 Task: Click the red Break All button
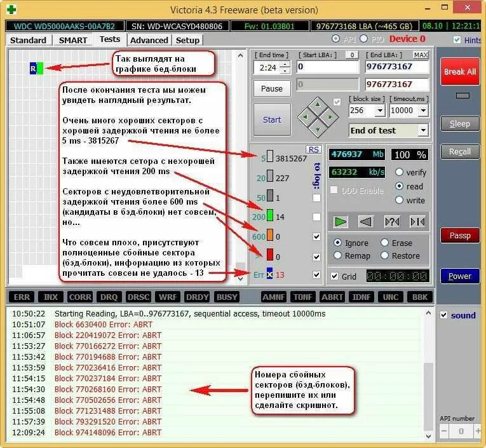[460, 72]
